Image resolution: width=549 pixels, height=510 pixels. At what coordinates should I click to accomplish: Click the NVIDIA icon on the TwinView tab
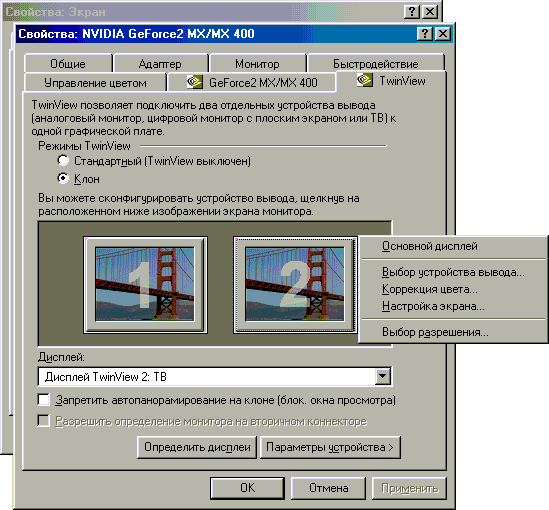pyautogui.click(x=365, y=80)
